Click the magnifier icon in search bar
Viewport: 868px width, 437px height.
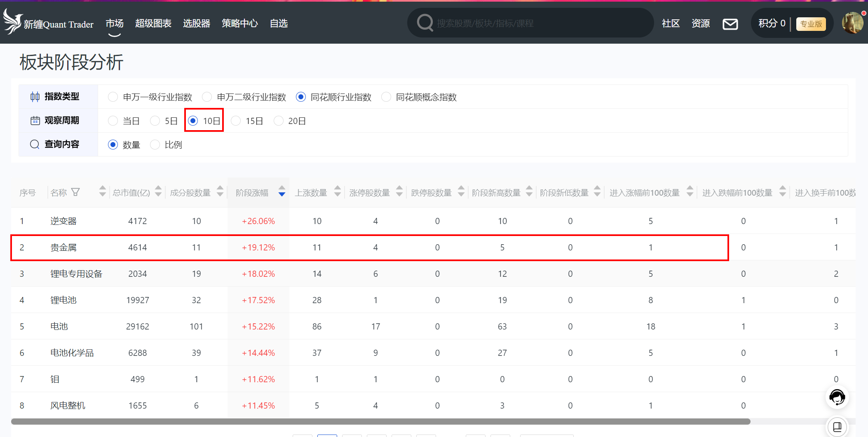(x=425, y=23)
